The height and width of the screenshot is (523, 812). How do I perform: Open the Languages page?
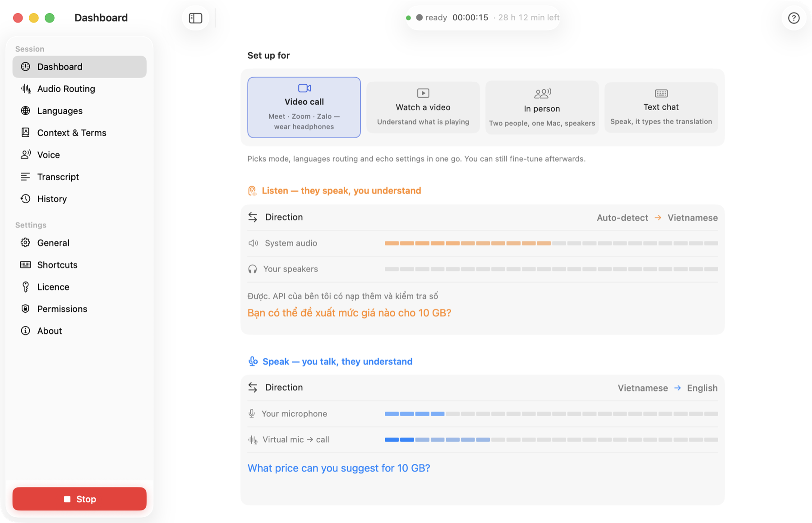tap(79, 111)
